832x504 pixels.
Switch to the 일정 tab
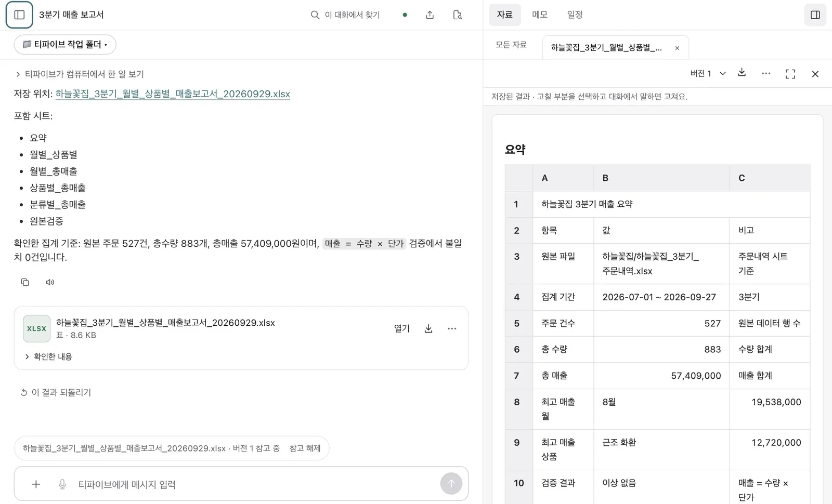pos(575,15)
